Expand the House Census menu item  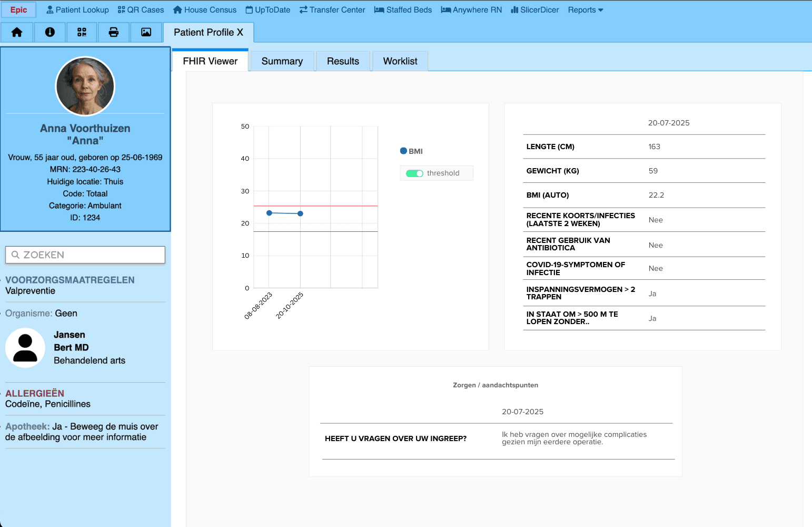[204, 9]
